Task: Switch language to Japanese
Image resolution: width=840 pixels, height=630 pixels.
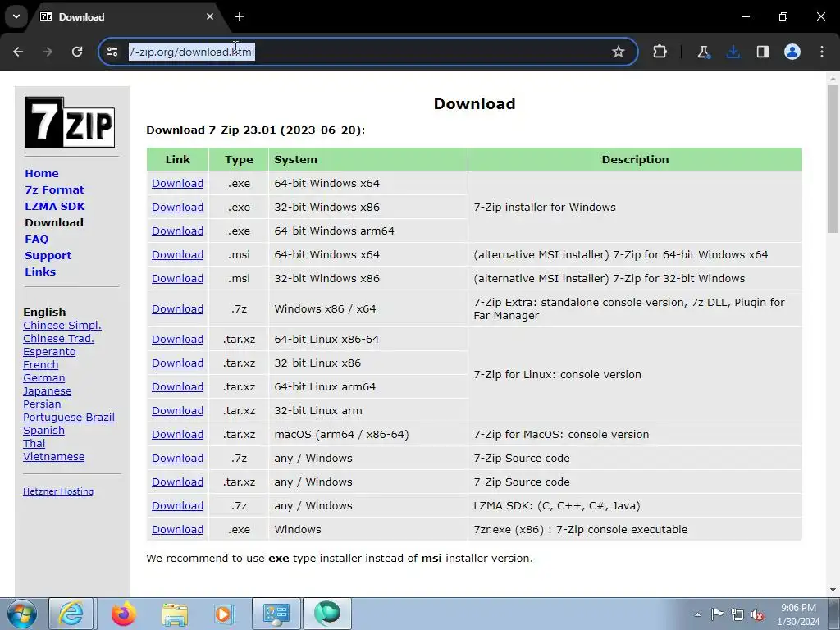Action: pyautogui.click(x=47, y=391)
